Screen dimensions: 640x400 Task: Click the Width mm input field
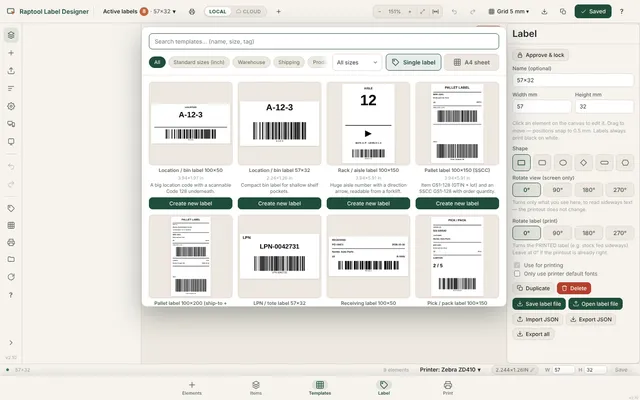542,107
